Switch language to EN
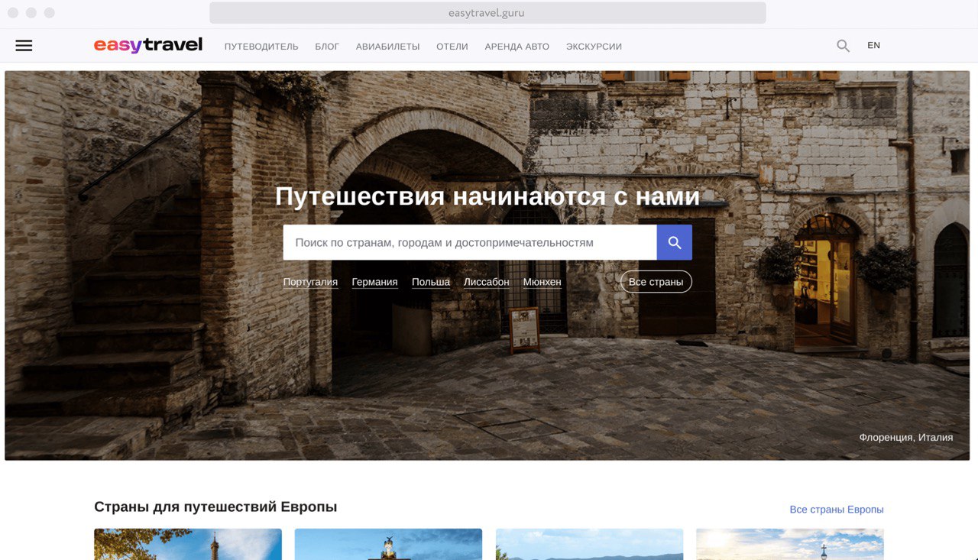978x560 pixels. pos(873,46)
